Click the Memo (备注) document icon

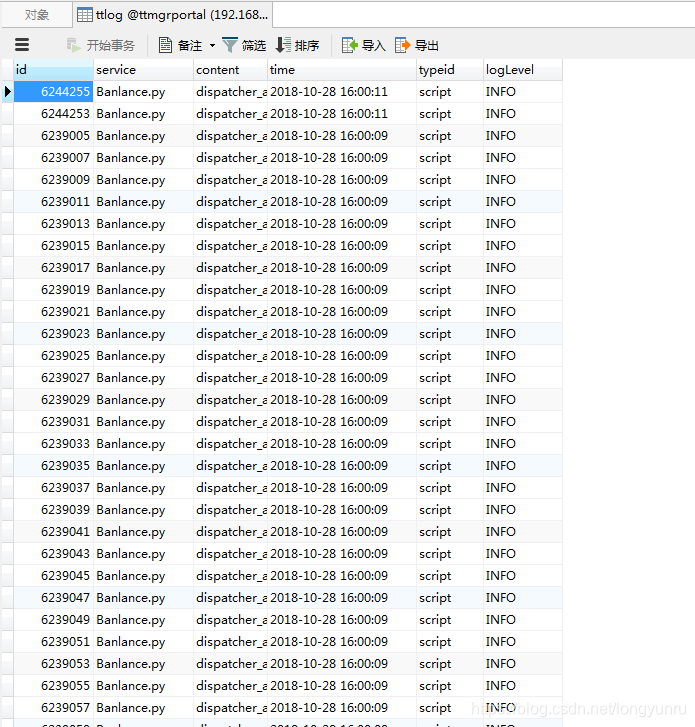[x=166, y=45]
